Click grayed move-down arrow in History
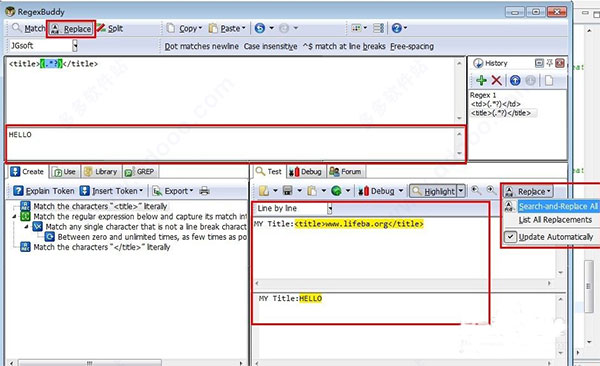Image resolution: width=600 pixels, height=366 pixels. [x=530, y=80]
